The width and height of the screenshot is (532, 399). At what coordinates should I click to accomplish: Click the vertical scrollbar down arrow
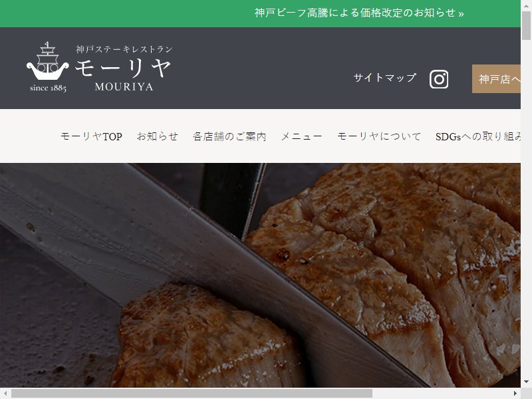[x=526, y=382]
